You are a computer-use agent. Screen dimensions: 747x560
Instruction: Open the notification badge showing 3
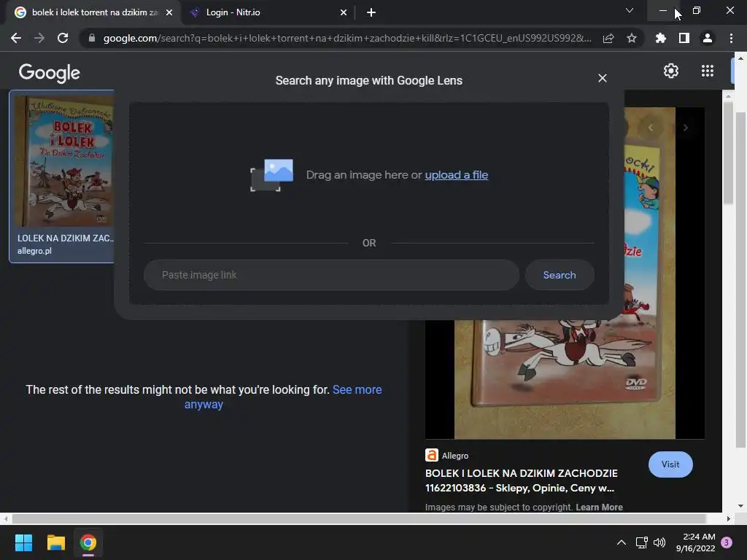click(727, 542)
